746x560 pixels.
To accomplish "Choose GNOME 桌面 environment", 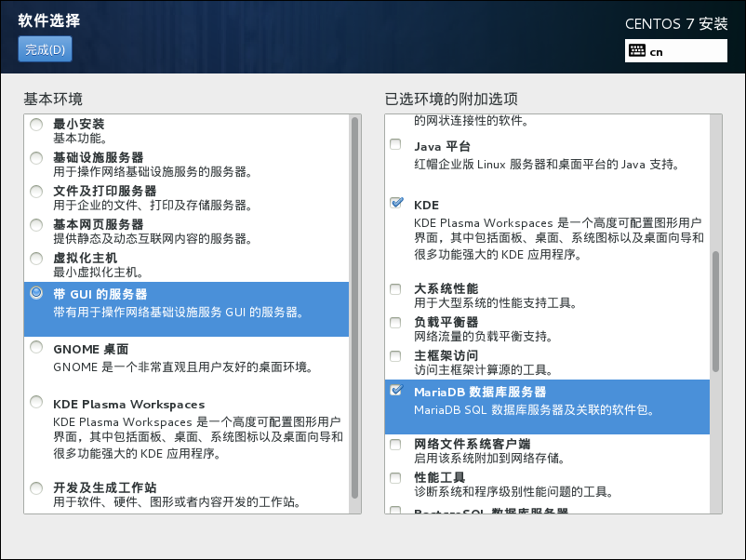I will tap(36, 348).
